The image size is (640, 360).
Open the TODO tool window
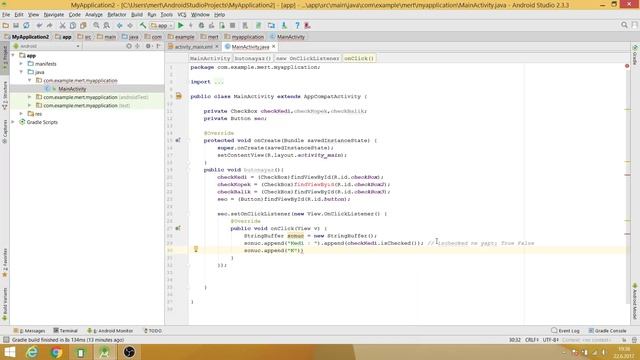tap(153, 331)
